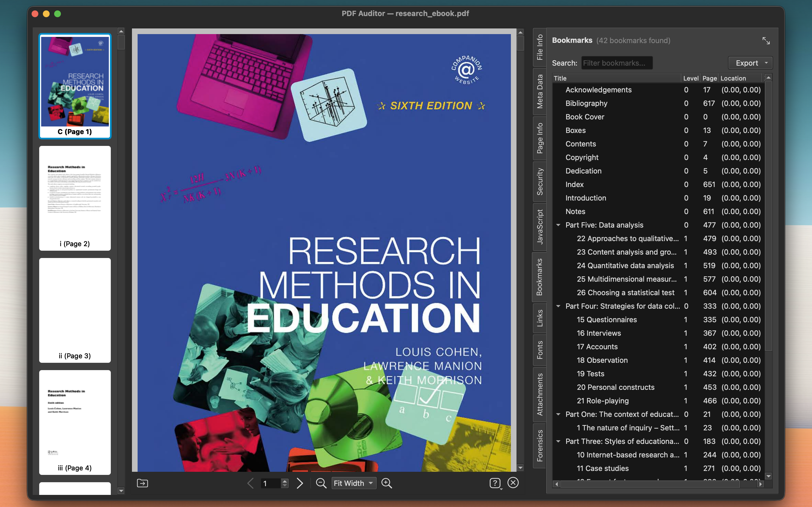This screenshot has width=812, height=507.
Task: Go to the next page arrow
Action: coord(300,483)
